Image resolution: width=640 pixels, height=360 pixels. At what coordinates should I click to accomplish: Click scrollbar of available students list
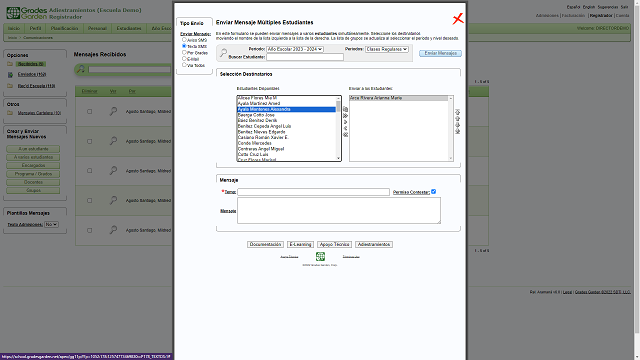(338, 128)
